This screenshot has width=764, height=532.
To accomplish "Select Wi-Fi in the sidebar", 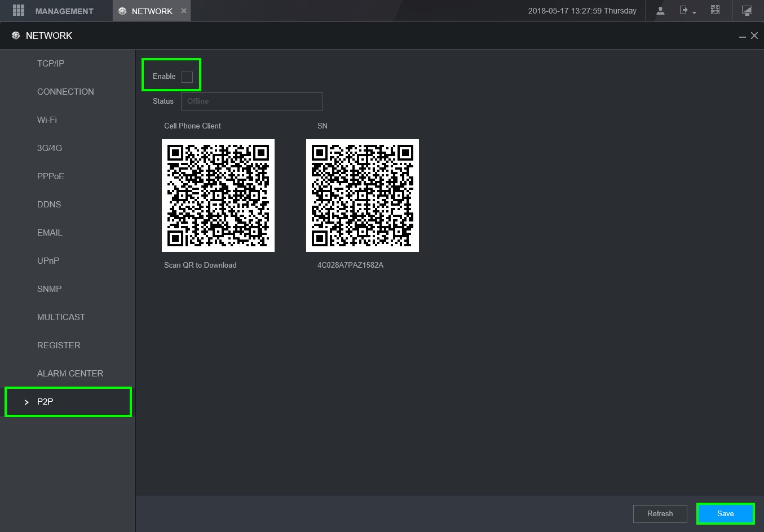I will point(47,119).
